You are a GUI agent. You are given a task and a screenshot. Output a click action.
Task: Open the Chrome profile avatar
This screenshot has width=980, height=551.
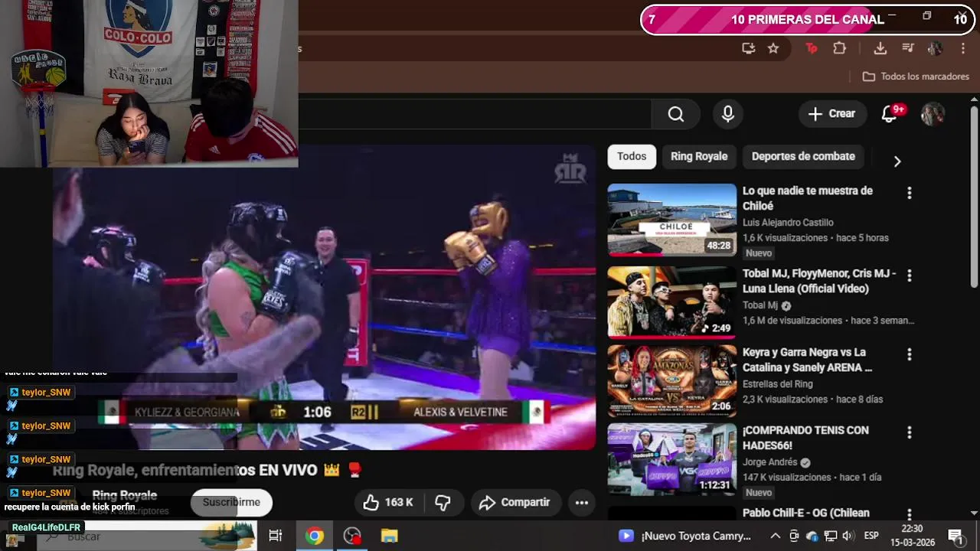[935, 48]
